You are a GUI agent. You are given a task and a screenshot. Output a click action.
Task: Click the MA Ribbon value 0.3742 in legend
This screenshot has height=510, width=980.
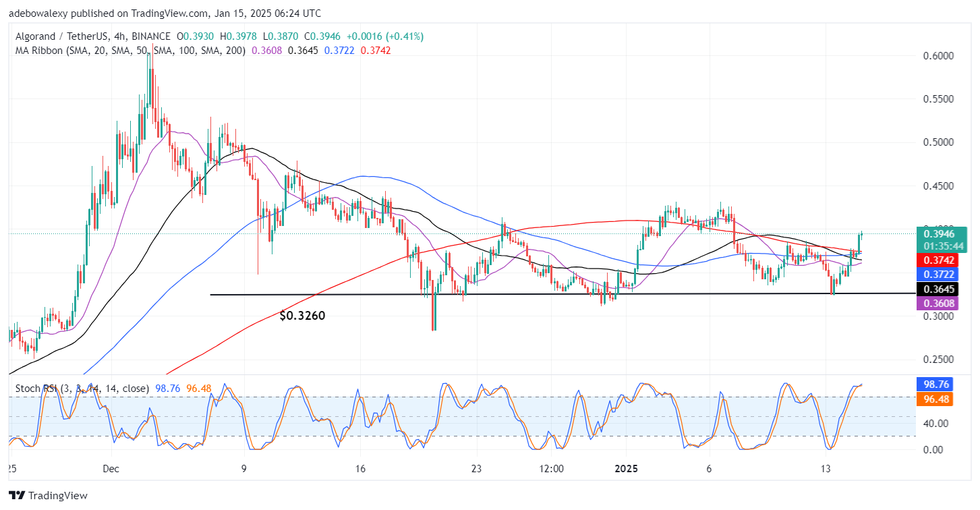[x=376, y=51]
